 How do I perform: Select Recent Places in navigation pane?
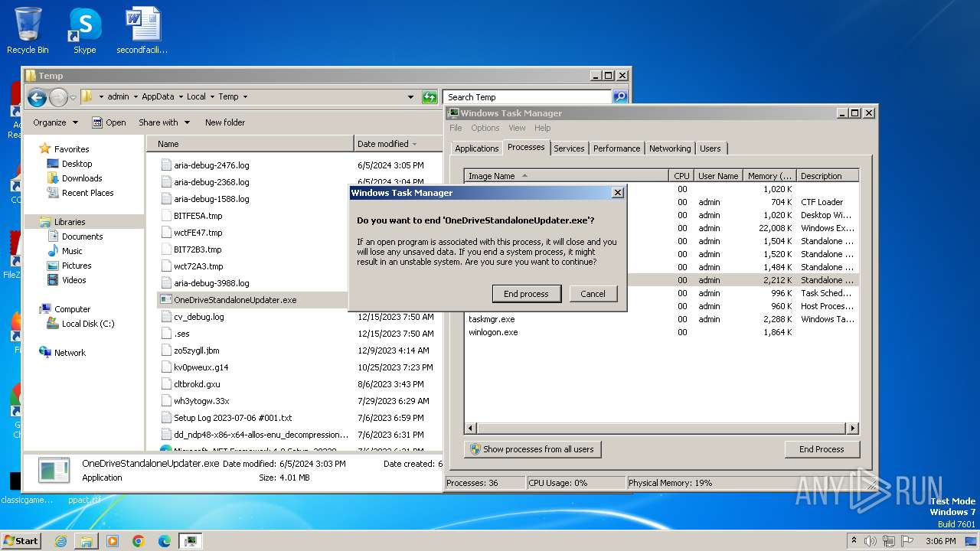pyautogui.click(x=87, y=193)
